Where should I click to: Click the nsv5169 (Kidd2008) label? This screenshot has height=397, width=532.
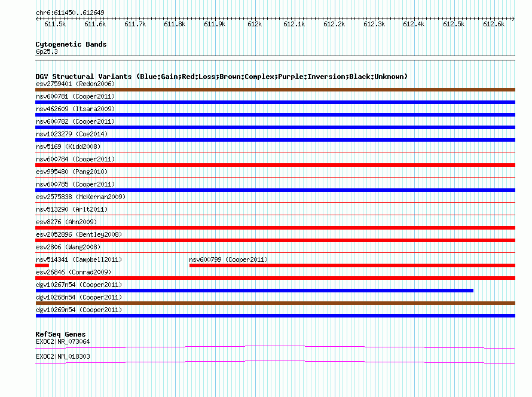tap(68, 146)
